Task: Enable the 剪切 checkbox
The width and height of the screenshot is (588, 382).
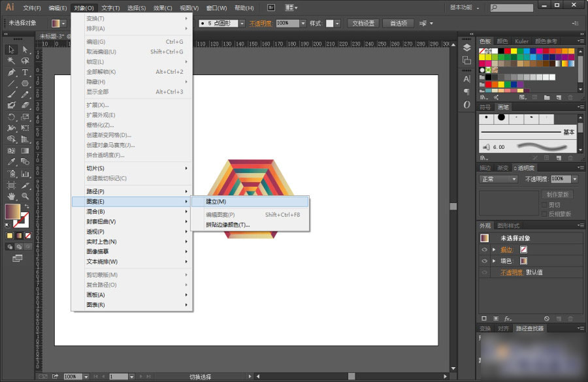Action: pyautogui.click(x=544, y=204)
